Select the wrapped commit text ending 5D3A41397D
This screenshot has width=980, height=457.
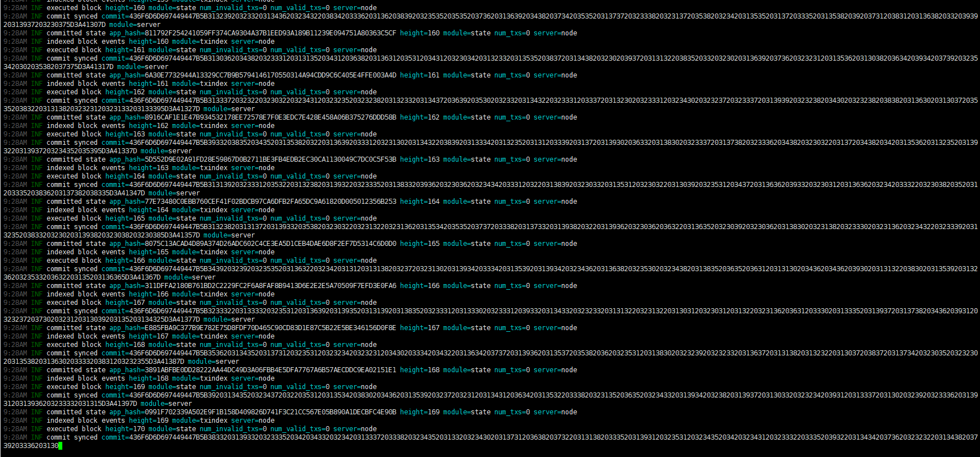click(70, 404)
